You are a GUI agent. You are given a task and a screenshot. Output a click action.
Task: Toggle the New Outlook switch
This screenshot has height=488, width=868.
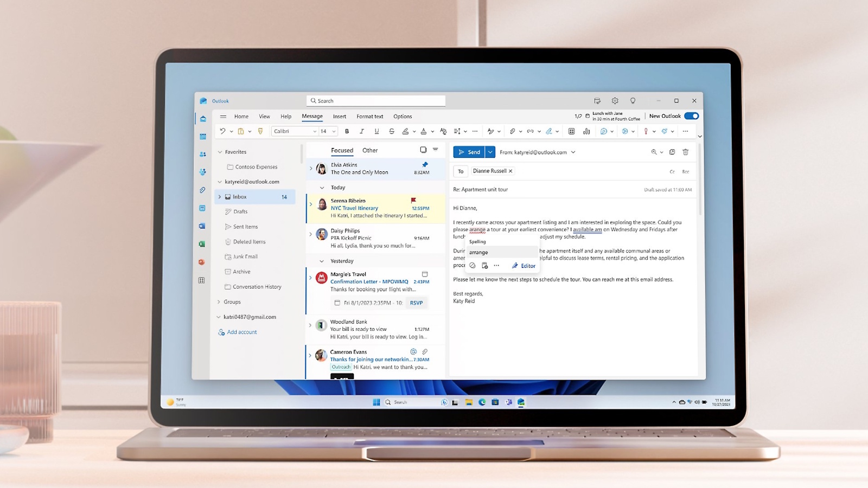[690, 115]
